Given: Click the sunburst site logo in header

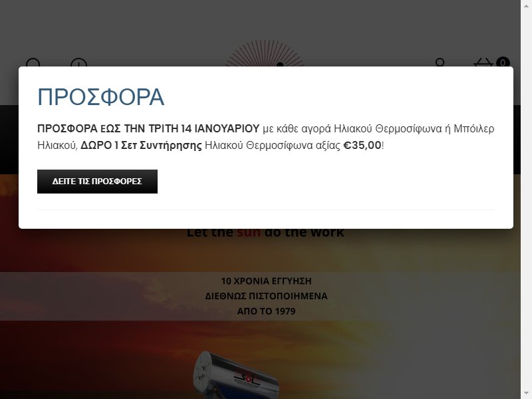Looking at the screenshot, I should pyautogui.click(x=265, y=54).
